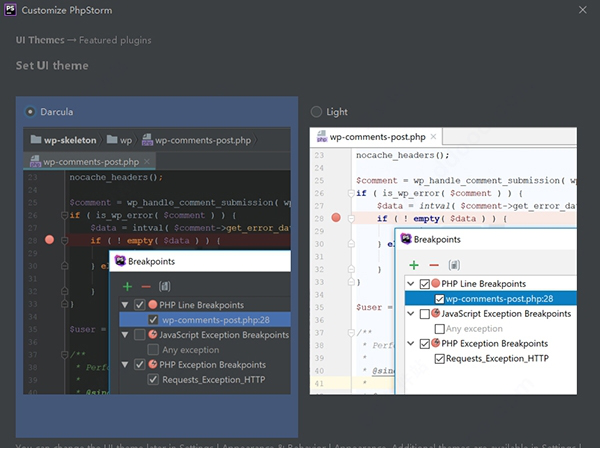Viewport: 600px width, 465px height.
Task: Click Set UI theme heading
Action: [x=52, y=65]
